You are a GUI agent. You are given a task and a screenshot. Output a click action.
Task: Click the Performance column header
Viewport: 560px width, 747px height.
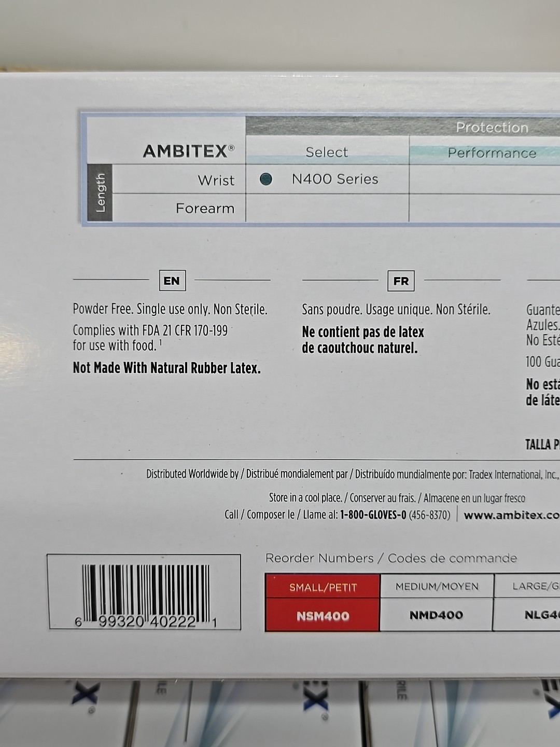(x=492, y=153)
